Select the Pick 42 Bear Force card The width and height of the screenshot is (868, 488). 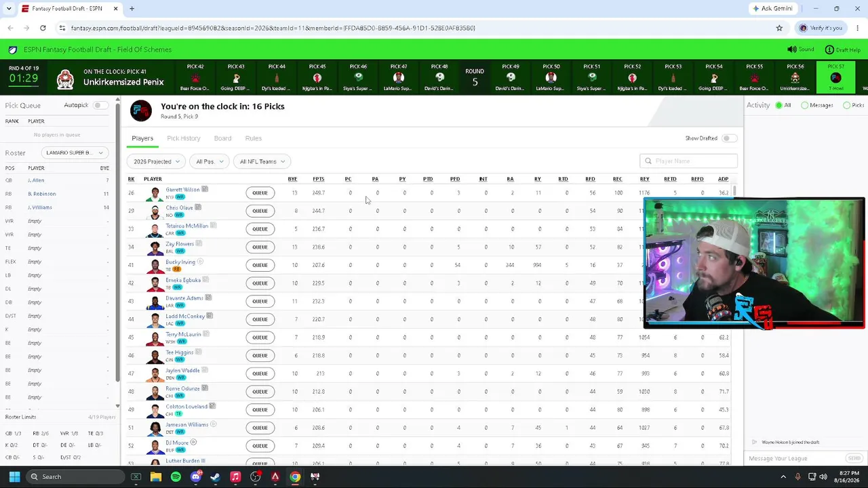click(195, 77)
